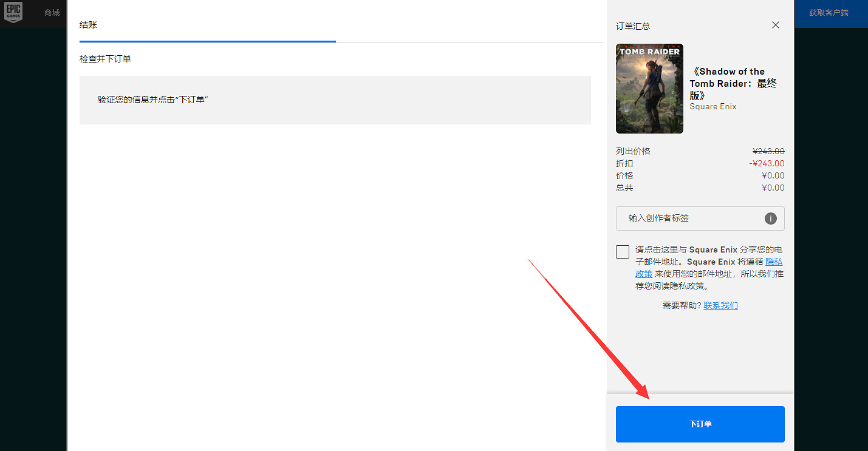The width and height of the screenshot is (868, 451).
Task: Select the 结账 checkout tab
Action: coord(88,25)
